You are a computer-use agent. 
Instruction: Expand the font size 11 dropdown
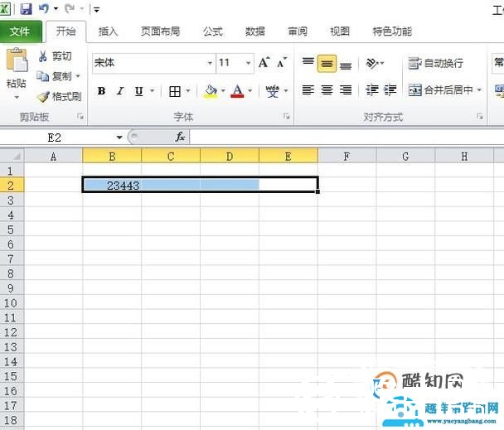click(x=248, y=63)
